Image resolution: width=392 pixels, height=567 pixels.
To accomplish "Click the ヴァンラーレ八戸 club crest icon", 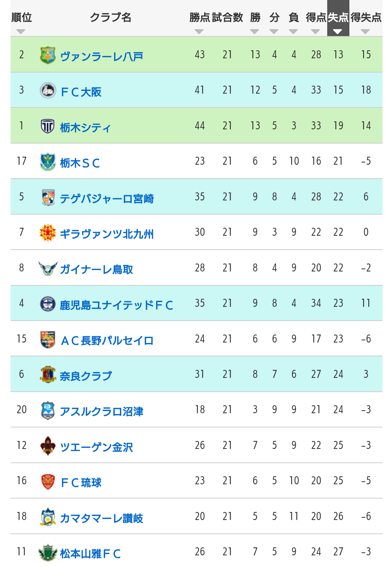I will click(48, 55).
